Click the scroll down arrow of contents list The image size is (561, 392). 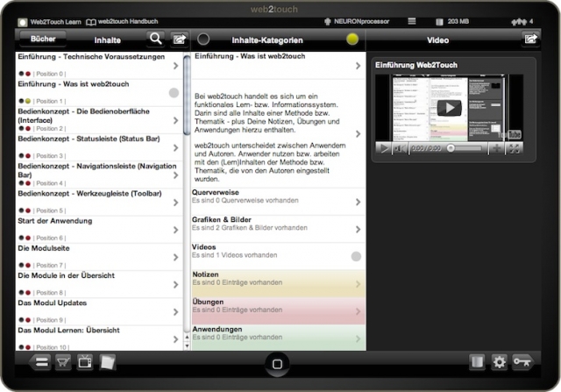click(187, 346)
